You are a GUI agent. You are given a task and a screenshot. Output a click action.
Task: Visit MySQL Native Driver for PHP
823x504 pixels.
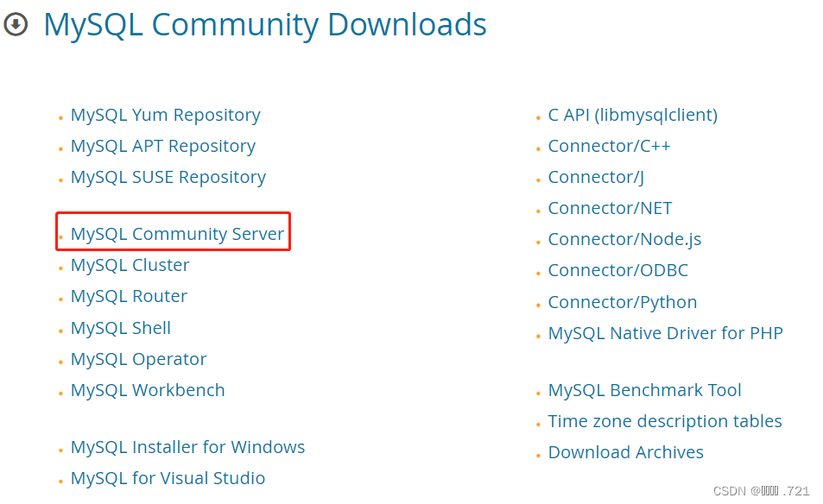(666, 333)
